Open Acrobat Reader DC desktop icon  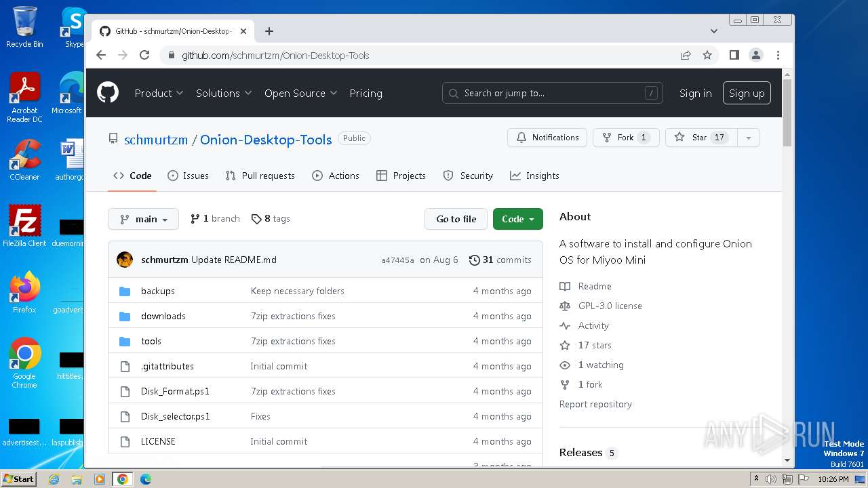(x=24, y=98)
